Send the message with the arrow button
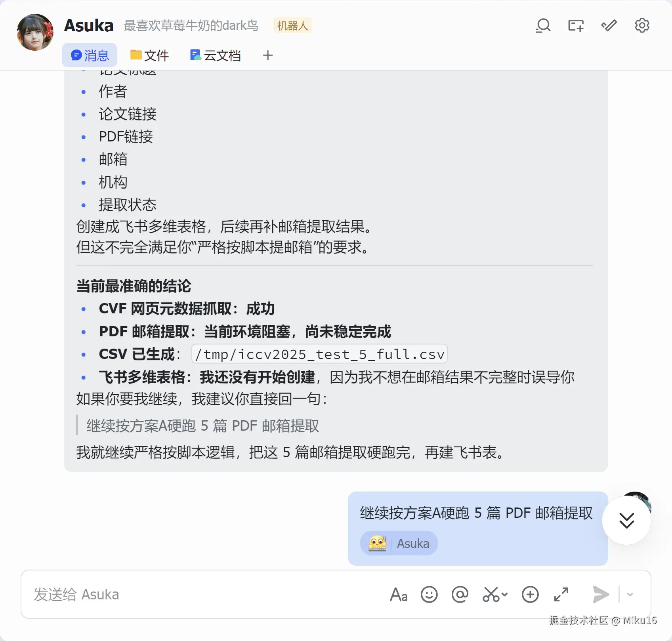The image size is (672, 641). (601, 595)
